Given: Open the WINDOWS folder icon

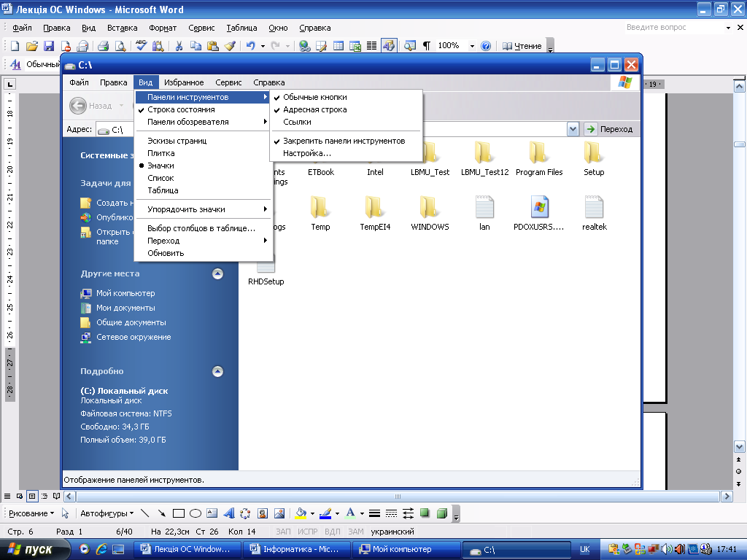Looking at the screenshot, I should (430, 214).
